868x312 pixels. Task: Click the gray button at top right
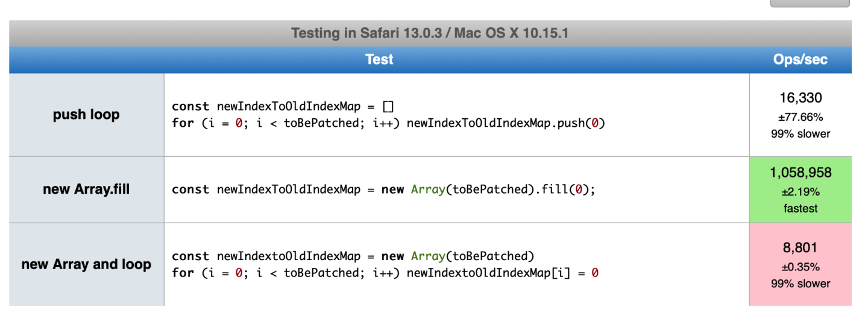[810, 3]
